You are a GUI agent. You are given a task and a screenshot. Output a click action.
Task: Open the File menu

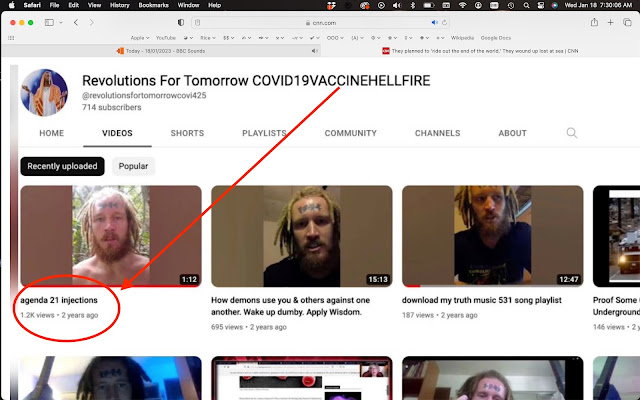pyautogui.click(x=54, y=5)
